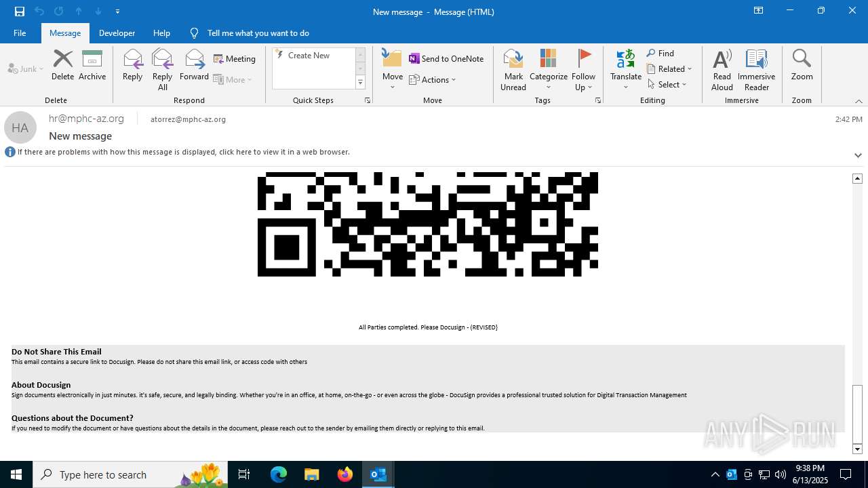Click the sender address hr@mphc-az.org
The image size is (868, 488).
click(86, 119)
